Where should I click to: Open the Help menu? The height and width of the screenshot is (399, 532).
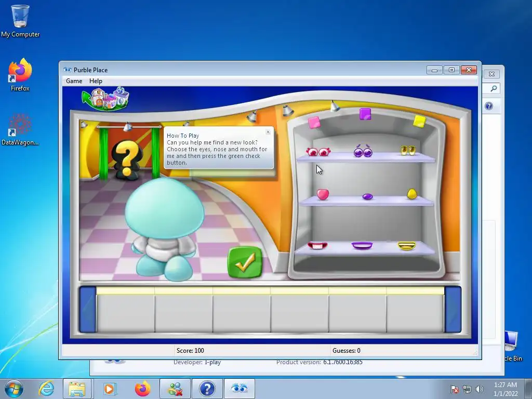pyautogui.click(x=96, y=81)
